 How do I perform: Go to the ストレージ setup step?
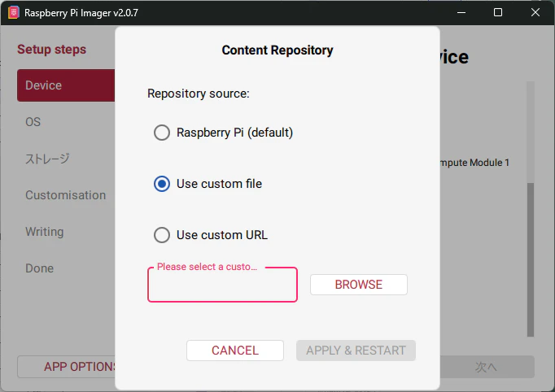tap(47, 159)
